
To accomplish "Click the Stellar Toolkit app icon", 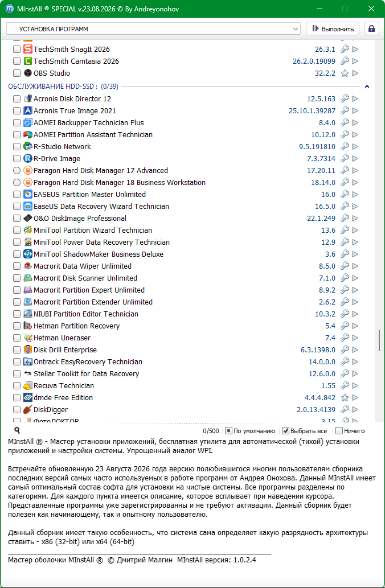I will tap(27, 374).
